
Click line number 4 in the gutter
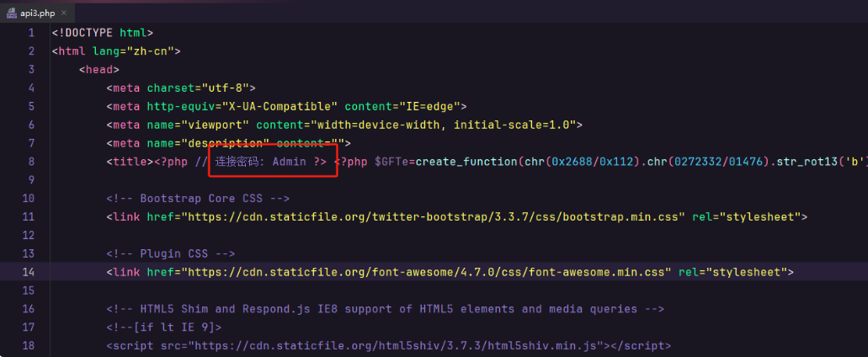coord(31,88)
